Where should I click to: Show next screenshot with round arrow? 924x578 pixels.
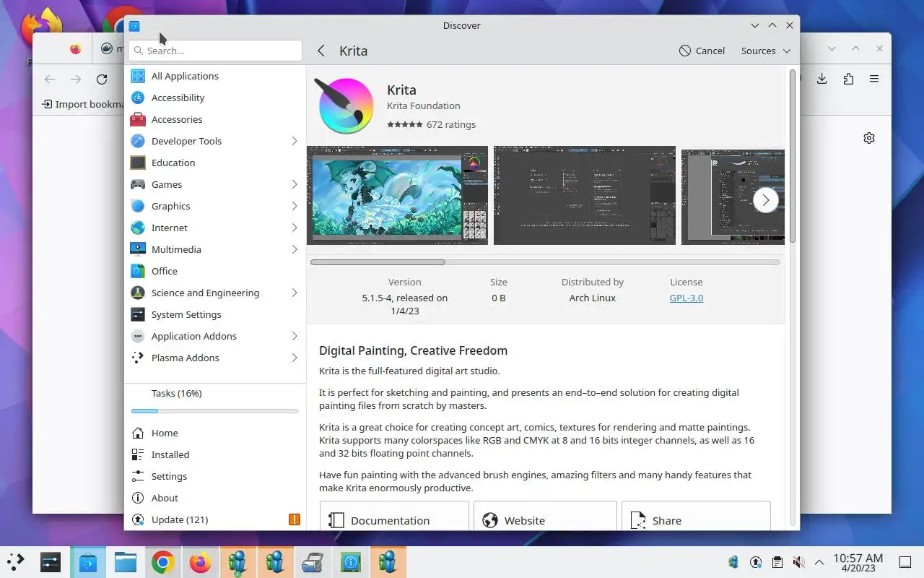click(x=766, y=200)
